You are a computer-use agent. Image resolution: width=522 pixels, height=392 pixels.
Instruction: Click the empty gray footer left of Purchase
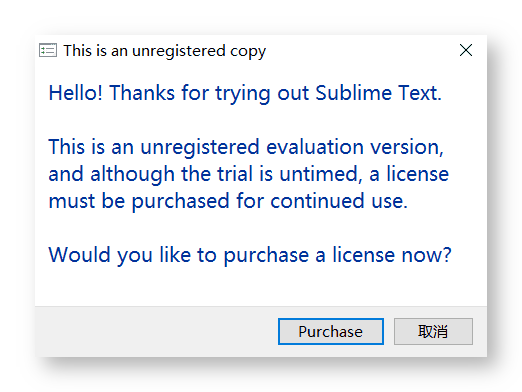click(157, 331)
